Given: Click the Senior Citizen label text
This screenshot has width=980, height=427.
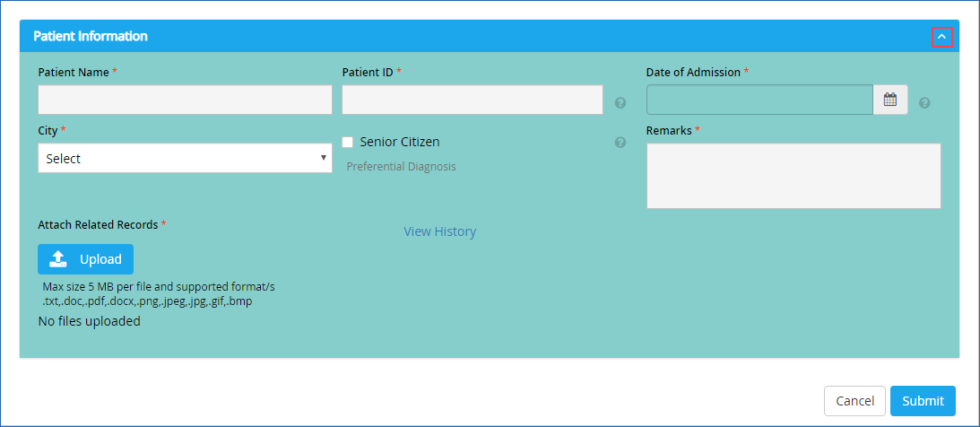Looking at the screenshot, I should click(400, 142).
